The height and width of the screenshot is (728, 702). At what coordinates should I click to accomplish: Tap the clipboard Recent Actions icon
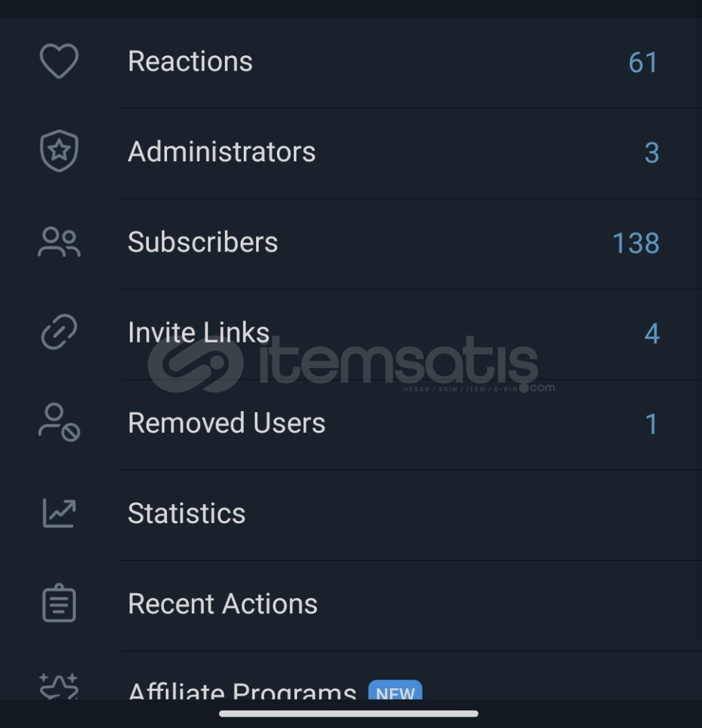pyautogui.click(x=59, y=603)
